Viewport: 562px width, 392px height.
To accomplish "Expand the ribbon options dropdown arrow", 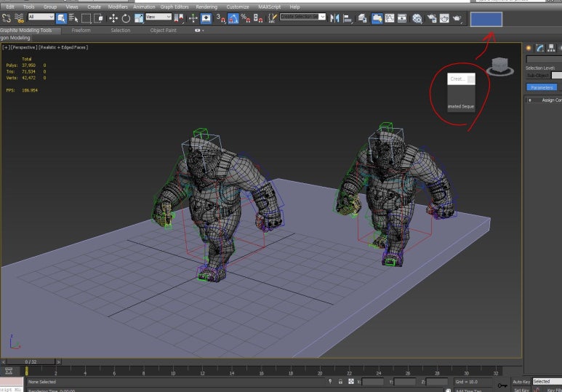I will [x=204, y=31].
